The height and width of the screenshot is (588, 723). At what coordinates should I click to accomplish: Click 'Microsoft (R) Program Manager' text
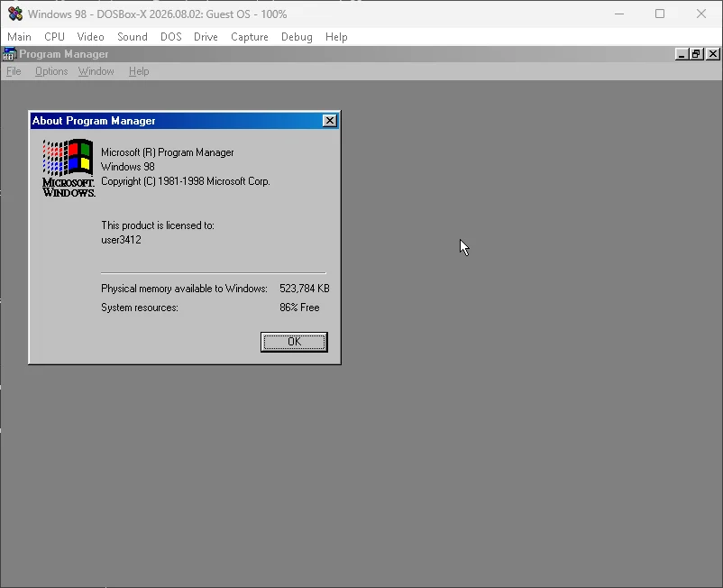coord(168,152)
